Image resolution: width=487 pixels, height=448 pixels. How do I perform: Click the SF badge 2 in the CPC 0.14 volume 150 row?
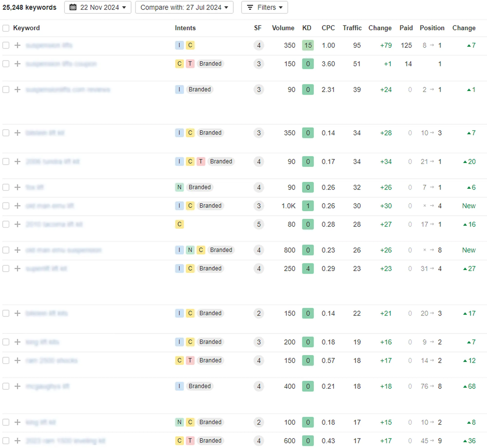(259, 313)
